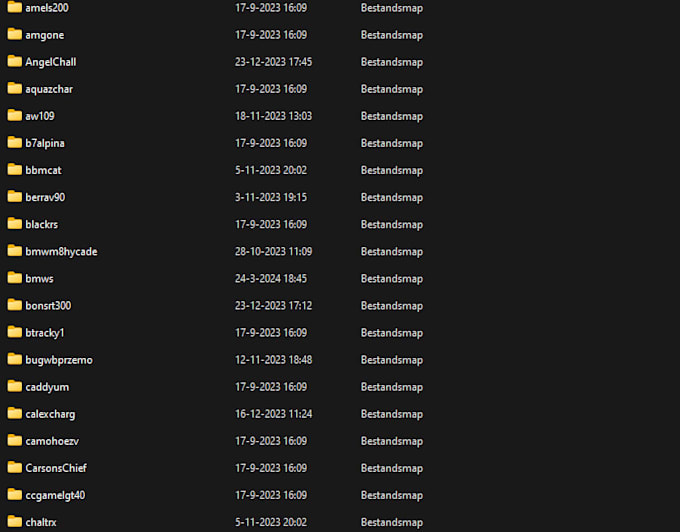Select the bmws folder name

40,278
